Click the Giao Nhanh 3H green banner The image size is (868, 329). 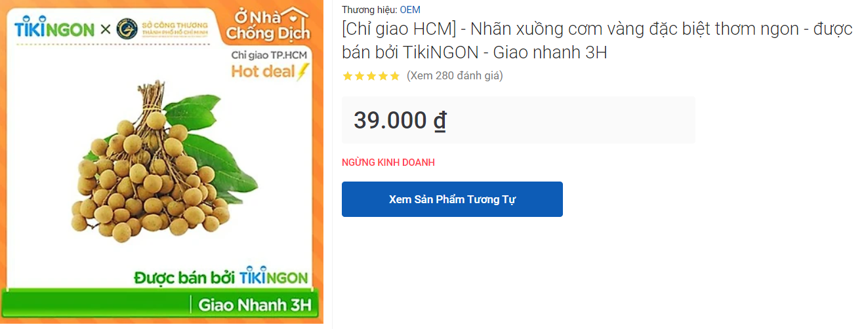(255, 305)
